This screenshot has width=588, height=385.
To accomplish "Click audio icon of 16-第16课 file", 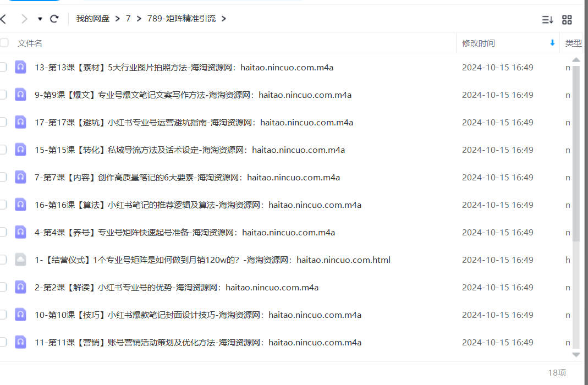I will click(20, 205).
